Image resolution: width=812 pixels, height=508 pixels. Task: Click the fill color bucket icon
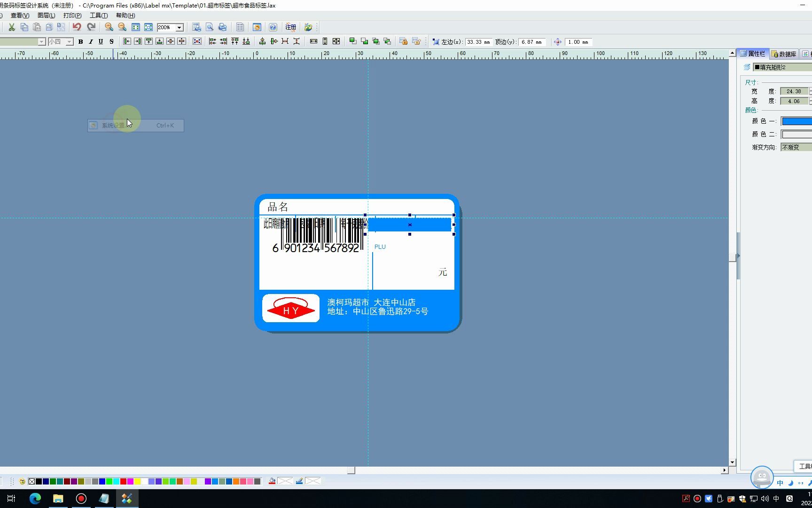(272, 481)
